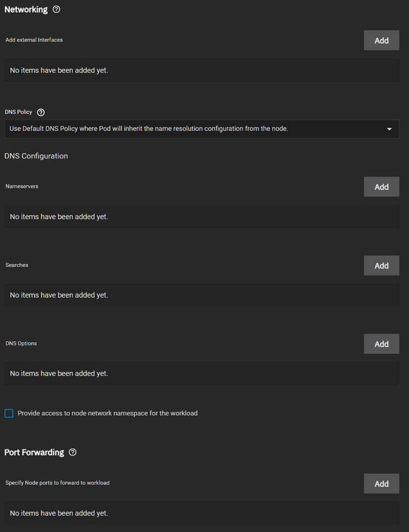
Task: Click the DNS Configuration heading
Action: point(36,156)
